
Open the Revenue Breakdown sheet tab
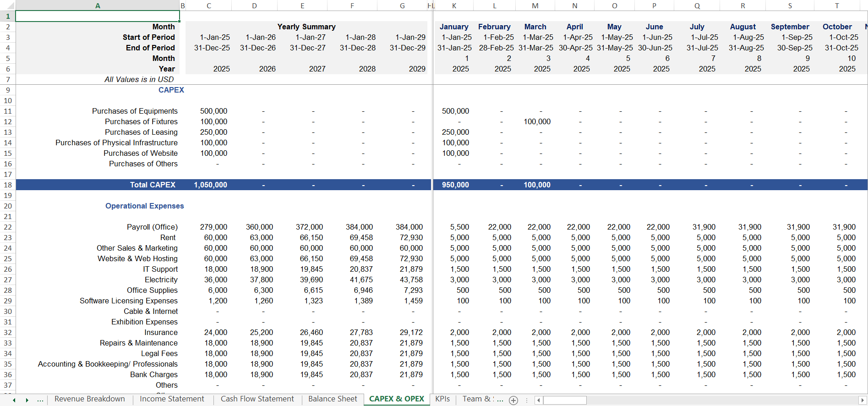(x=90, y=399)
